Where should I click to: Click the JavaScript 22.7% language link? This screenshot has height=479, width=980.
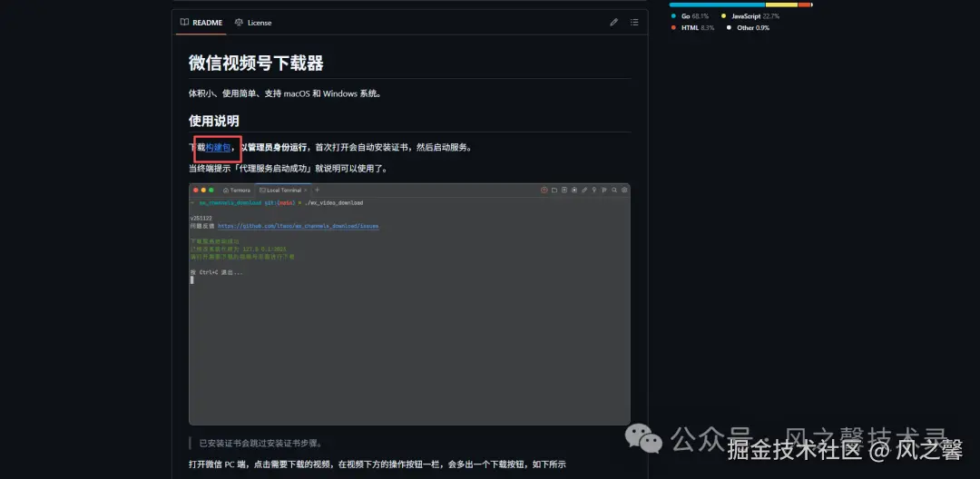click(x=750, y=16)
